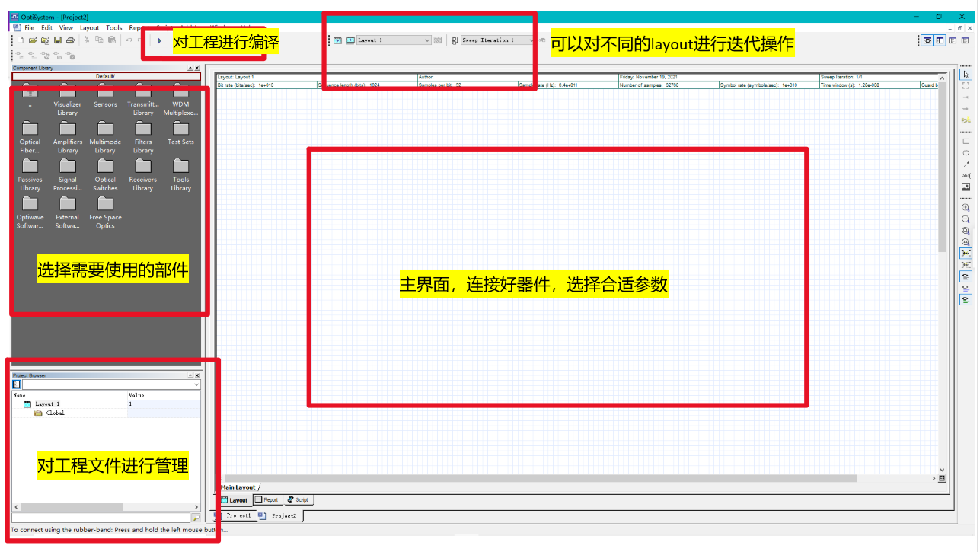Click the Cut scissors icon
Screen dimensions: 980x552
87,40
